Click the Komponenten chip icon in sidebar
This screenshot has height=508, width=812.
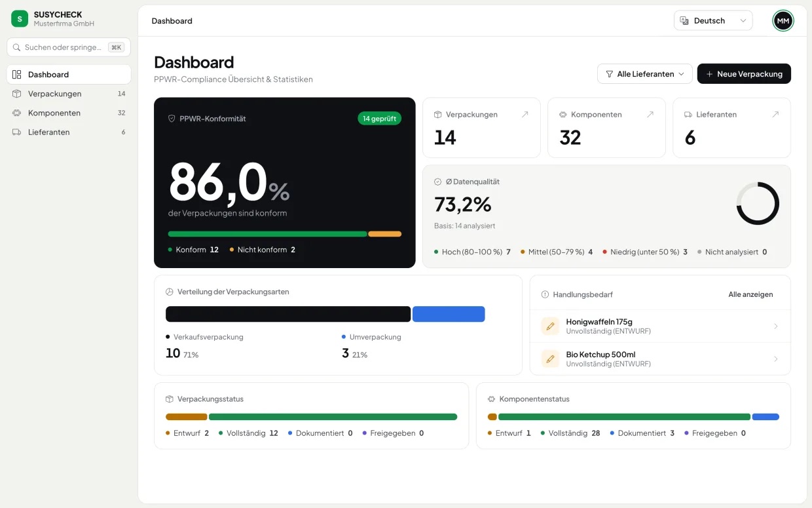[17, 113]
